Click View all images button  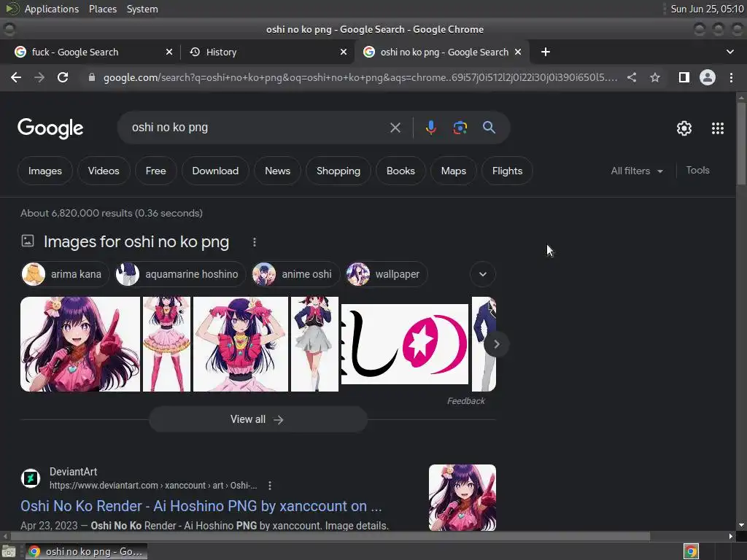258,419
